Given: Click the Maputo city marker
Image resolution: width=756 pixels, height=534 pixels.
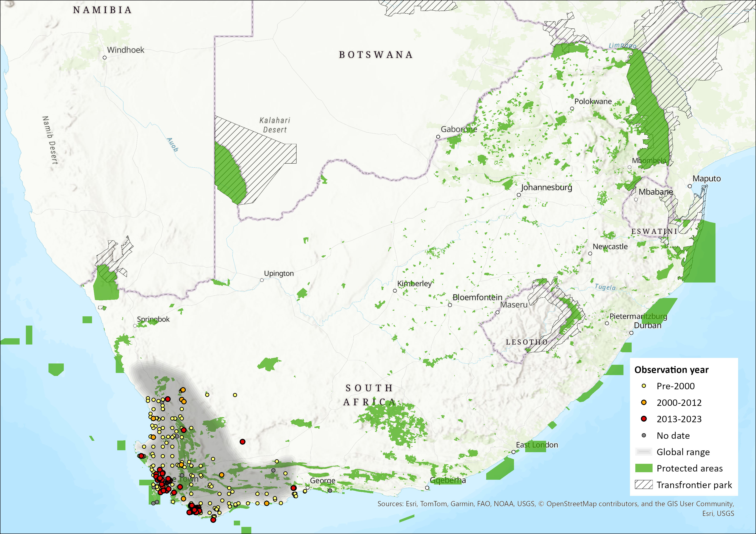Looking at the screenshot, I should point(689,186).
